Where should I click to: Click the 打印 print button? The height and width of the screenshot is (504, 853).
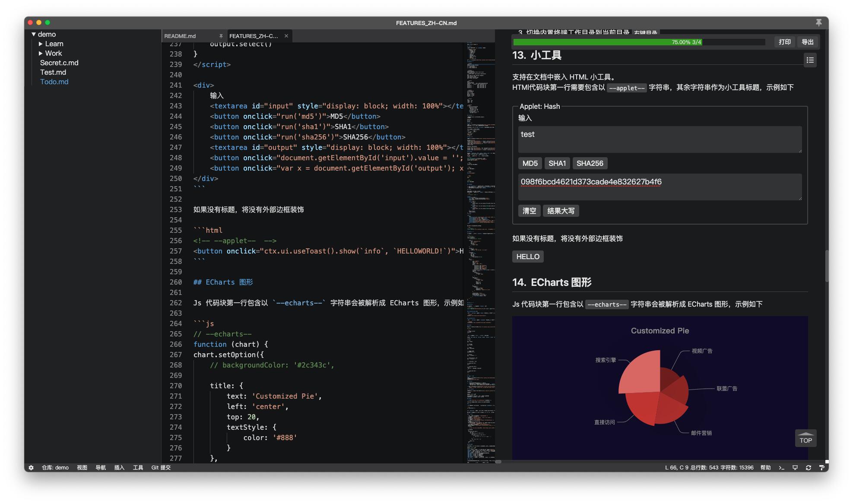pyautogui.click(x=784, y=42)
